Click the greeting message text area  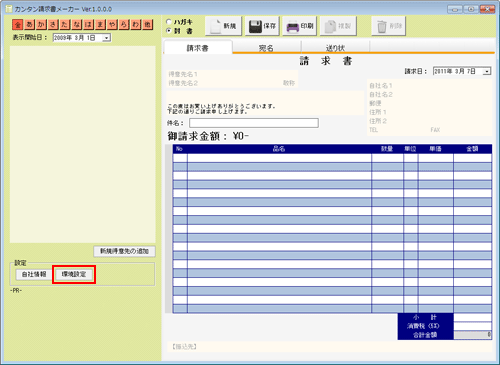[265, 103]
